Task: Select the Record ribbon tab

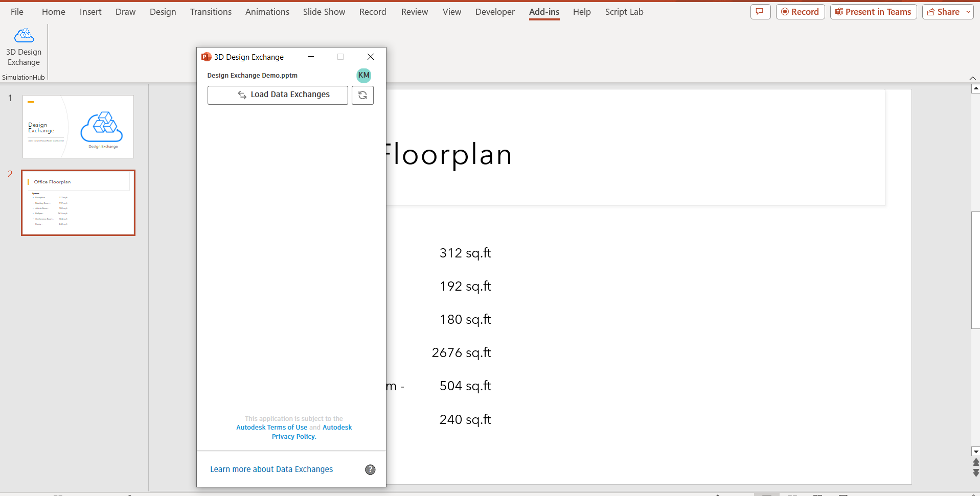Action: [x=373, y=12]
